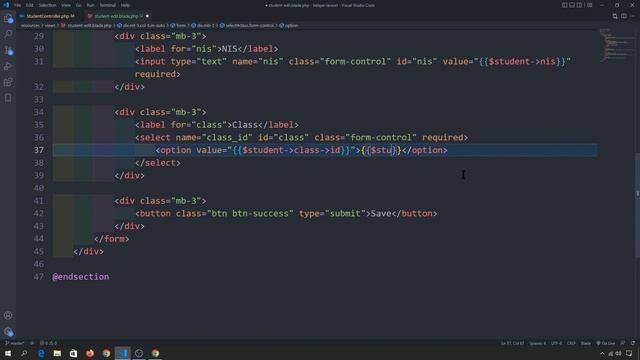
Task: Open the Accounts menu icon
Action: click(8, 315)
